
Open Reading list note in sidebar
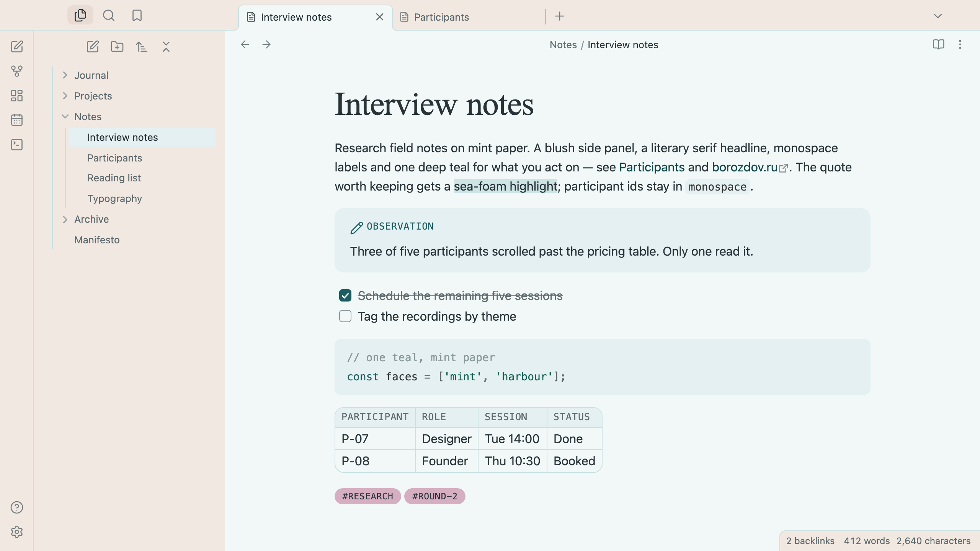pyautogui.click(x=142, y=178)
